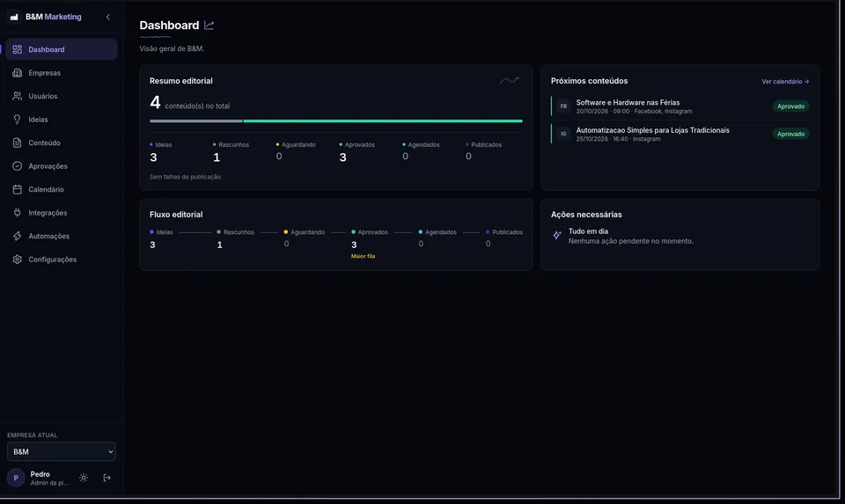Click the Empresas building icon

point(18,73)
